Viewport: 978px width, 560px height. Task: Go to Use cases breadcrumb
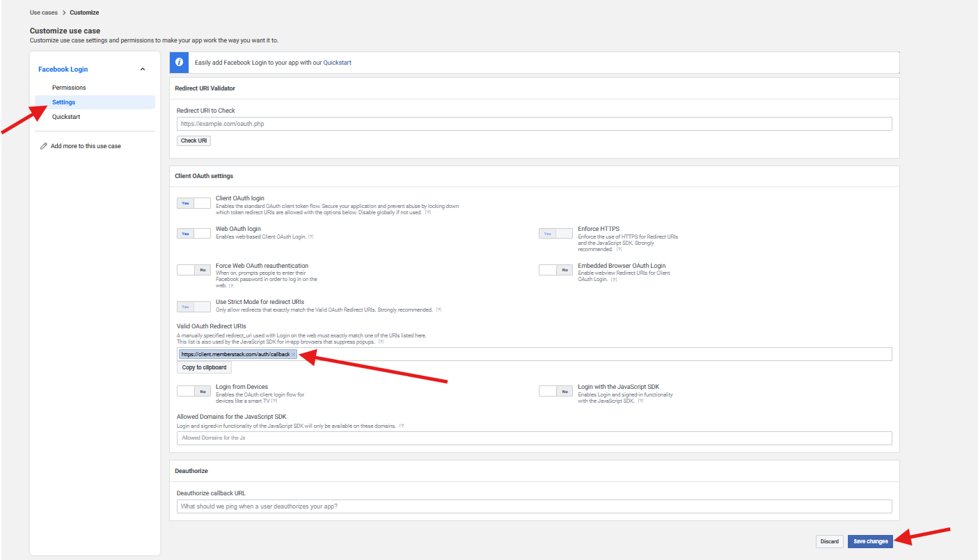point(44,13)
